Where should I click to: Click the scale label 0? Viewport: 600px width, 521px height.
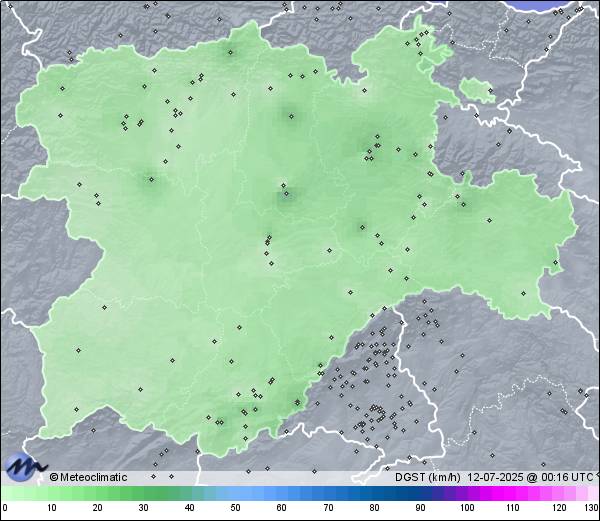(x=5, y=508)
